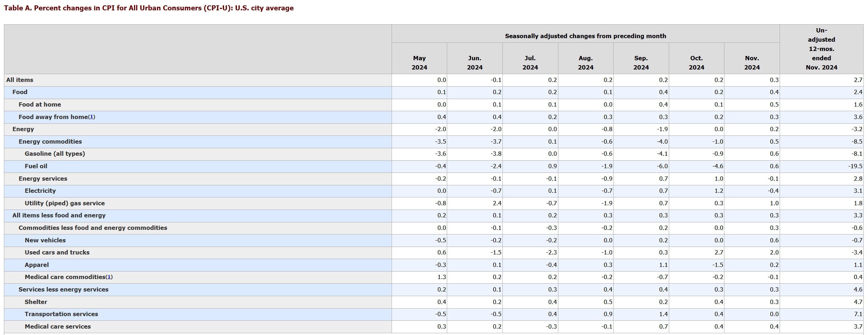Click Fuel oil's -19.5 twelve-month value
Screen dimensions: 868x335
point(855,166)
